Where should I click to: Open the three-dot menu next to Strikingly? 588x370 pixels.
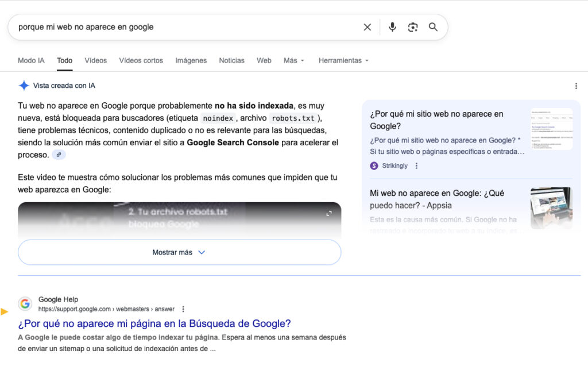tap(416, 165)
